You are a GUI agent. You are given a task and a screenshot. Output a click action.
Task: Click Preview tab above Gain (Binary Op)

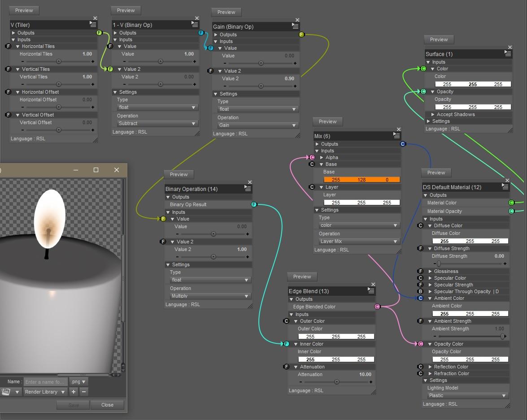[226, 12]
